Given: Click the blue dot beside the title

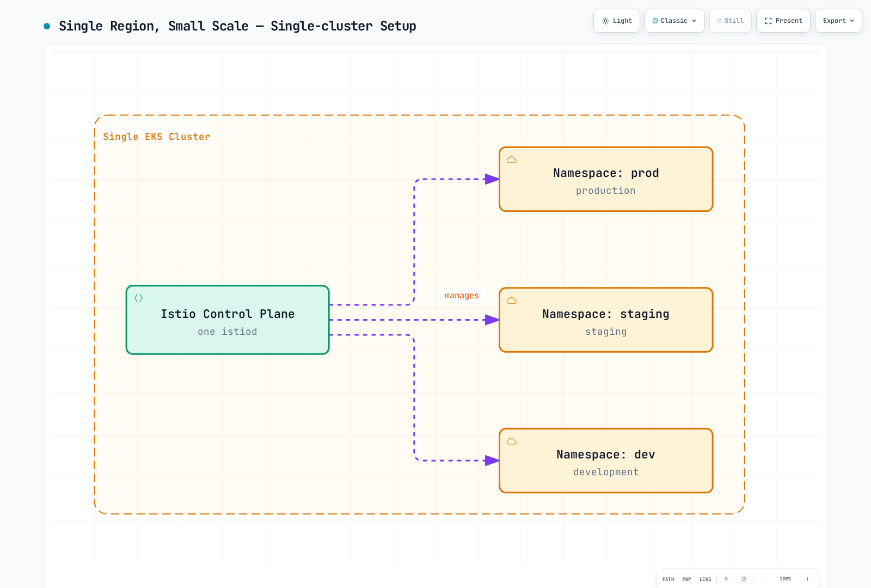Looking at the screenshot, I should pyautogui.click(x=47, y=26).
